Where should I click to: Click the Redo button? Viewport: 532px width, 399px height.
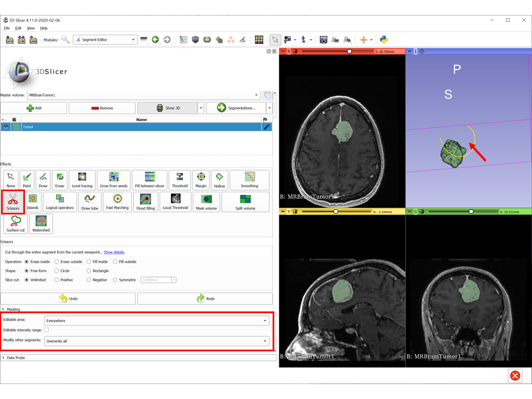click(x=205, y=299)
